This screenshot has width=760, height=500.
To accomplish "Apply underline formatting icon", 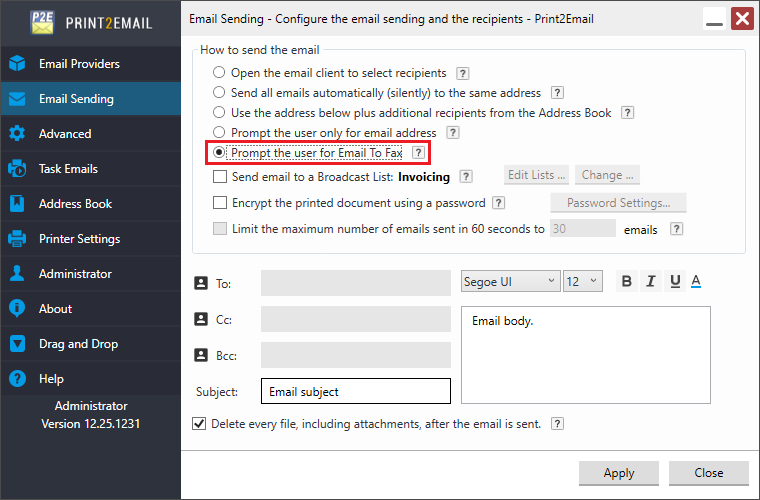I will pos(675,281).
